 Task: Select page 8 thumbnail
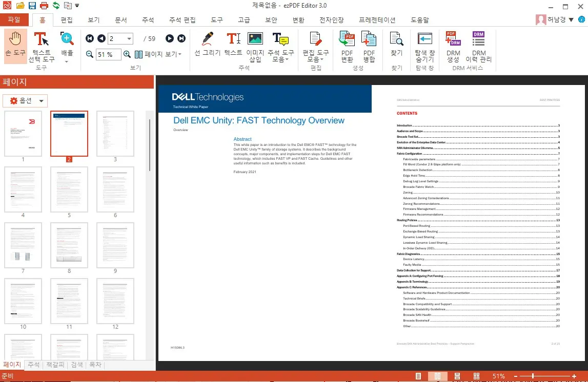[x=69, y=245]
